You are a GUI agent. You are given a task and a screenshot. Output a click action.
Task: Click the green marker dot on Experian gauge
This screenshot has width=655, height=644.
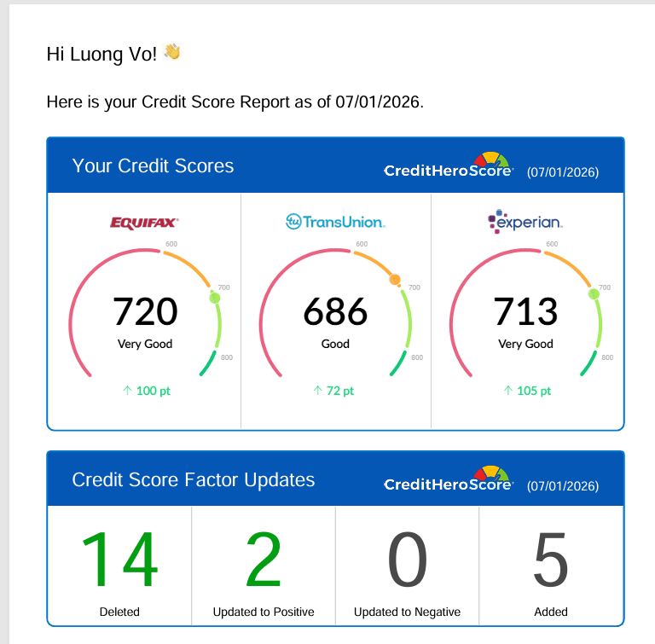[x=594, y=294]
